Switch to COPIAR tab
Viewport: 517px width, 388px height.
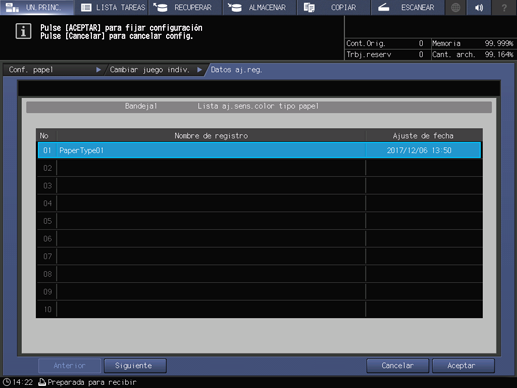[333, 7]
